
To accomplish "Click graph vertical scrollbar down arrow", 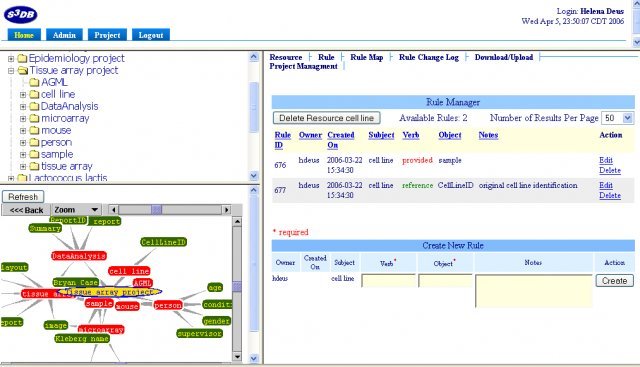I will [x=237, y=356].
